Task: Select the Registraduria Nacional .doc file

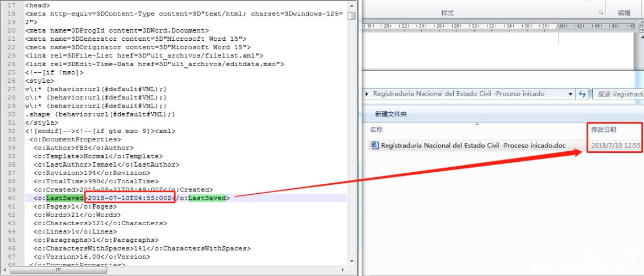Action: 473,145
